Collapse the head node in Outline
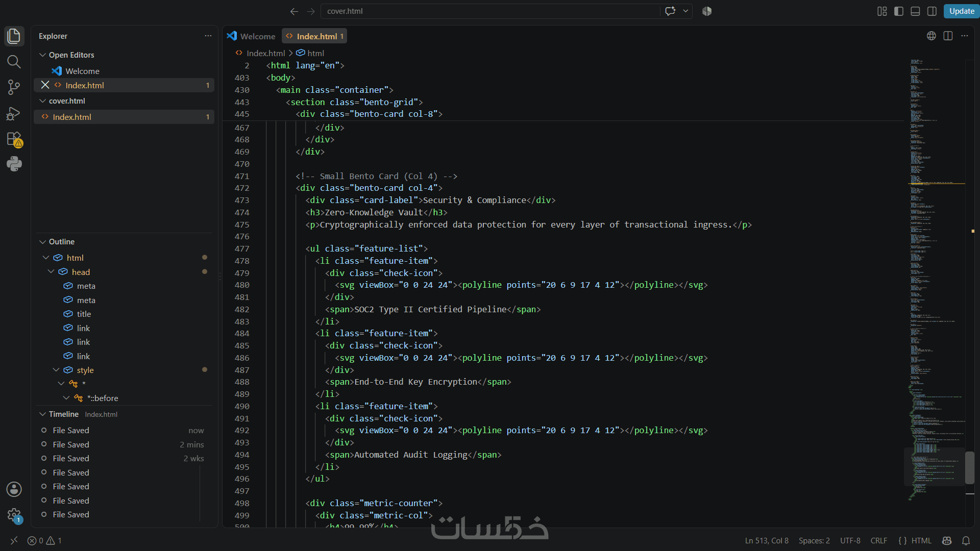The image size is (980, 551). click(51, 272)
